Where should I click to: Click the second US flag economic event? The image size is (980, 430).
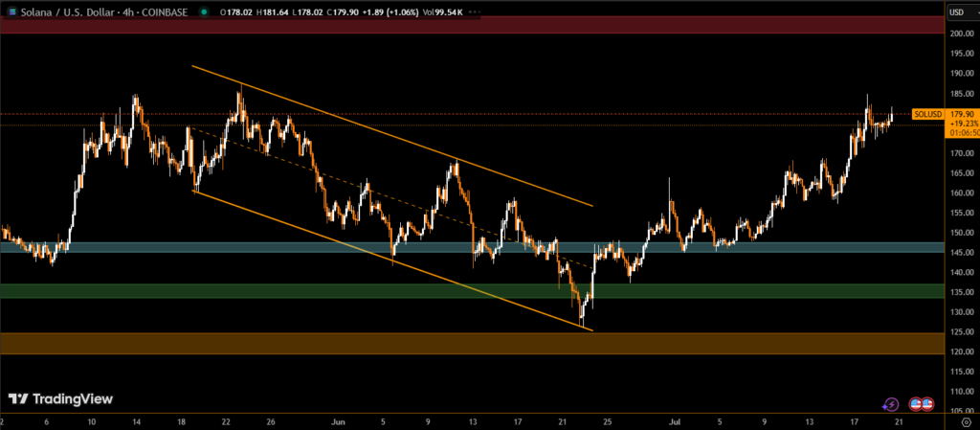click(x=927, y=405)
